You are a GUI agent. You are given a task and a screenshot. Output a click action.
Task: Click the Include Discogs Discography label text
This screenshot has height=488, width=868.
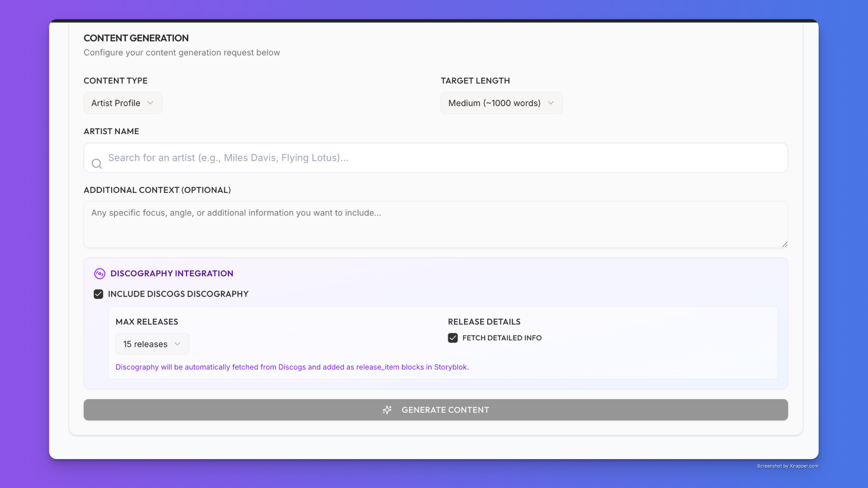pyautogui.click(x=178, y=294)
